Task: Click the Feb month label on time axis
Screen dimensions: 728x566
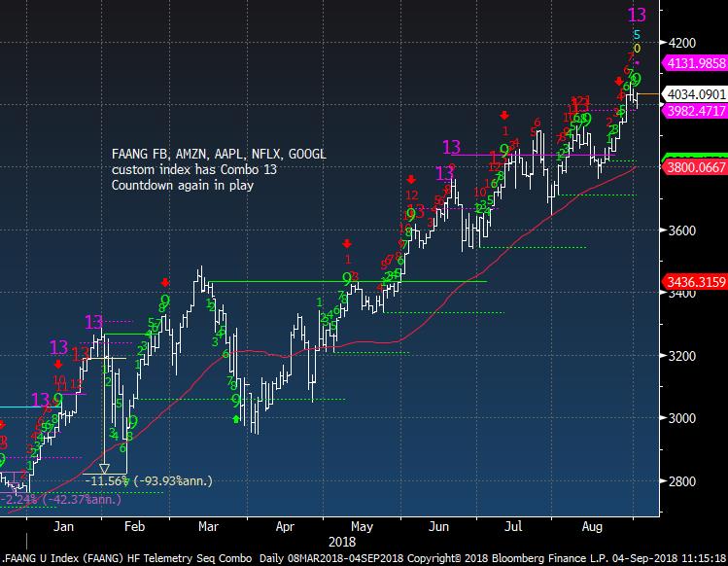Action: point(135,526)
